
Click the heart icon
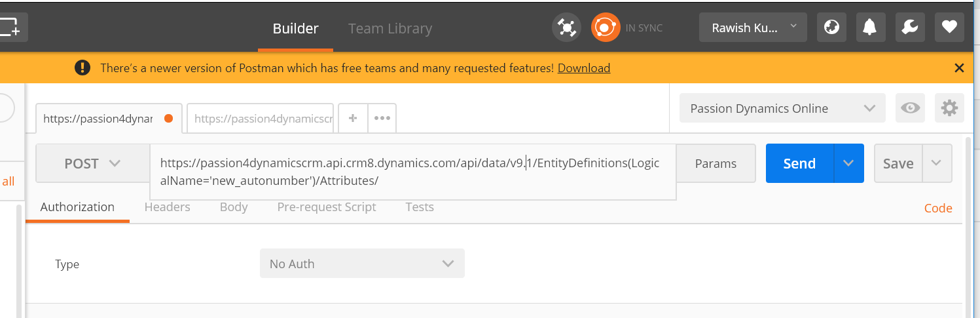949,28
